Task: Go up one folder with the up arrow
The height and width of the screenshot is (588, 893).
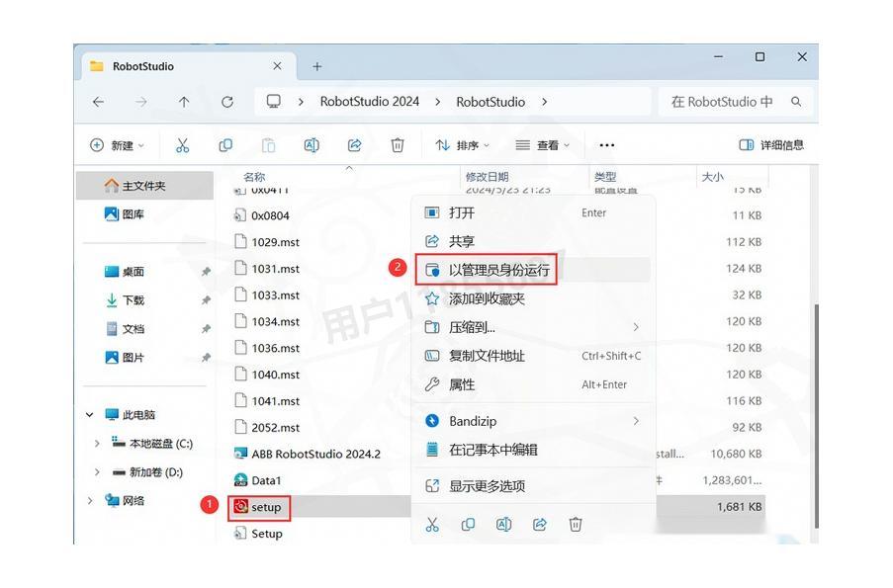Action: tap(184, 102)
